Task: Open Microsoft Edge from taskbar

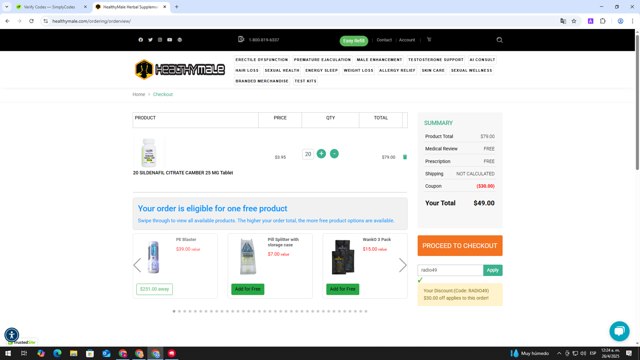Action: pos(57,353)
